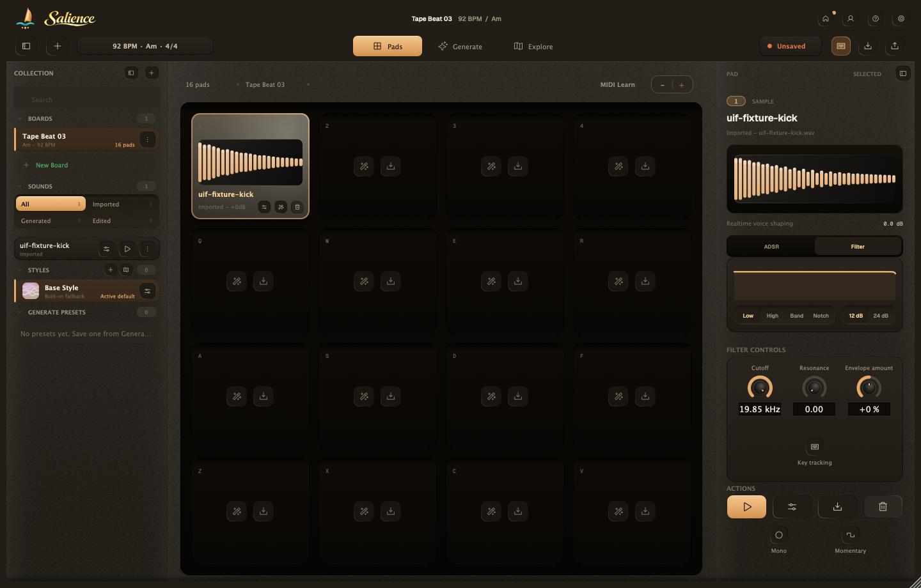This screenshot has width=921, height=588.
Task: Switch to the Explore tab
Action: [x=533, y=46]
